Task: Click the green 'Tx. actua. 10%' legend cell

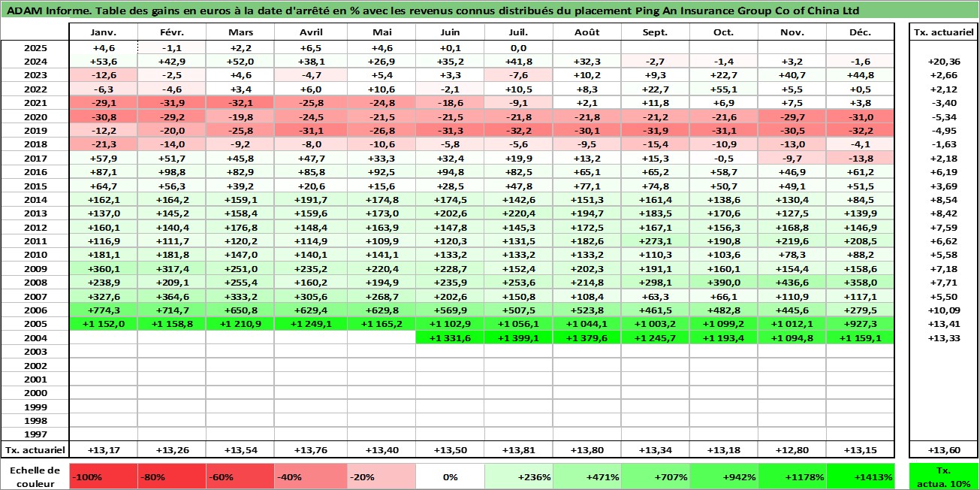Action: [x=944, y=476]
